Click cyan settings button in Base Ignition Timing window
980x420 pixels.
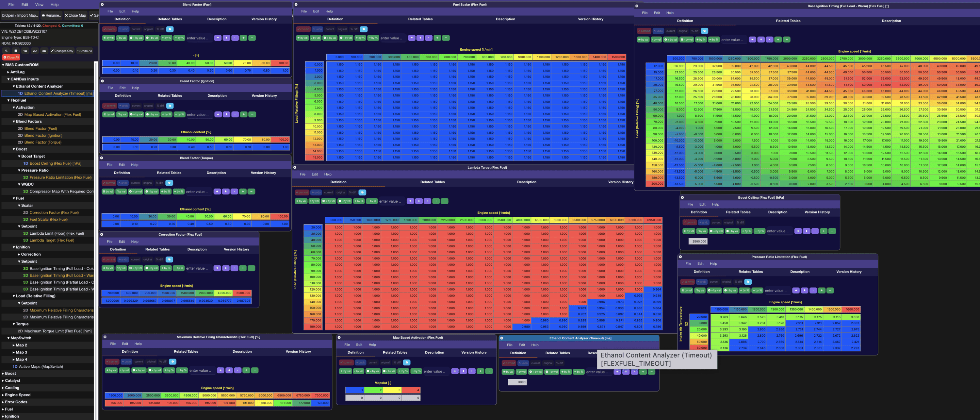click(x=705, y=31)
